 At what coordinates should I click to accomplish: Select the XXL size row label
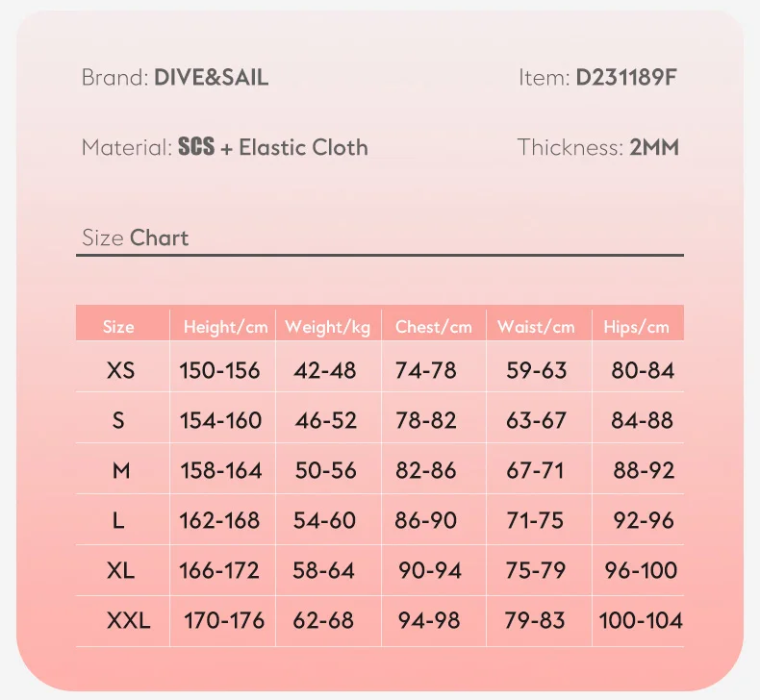click(129, 620)
